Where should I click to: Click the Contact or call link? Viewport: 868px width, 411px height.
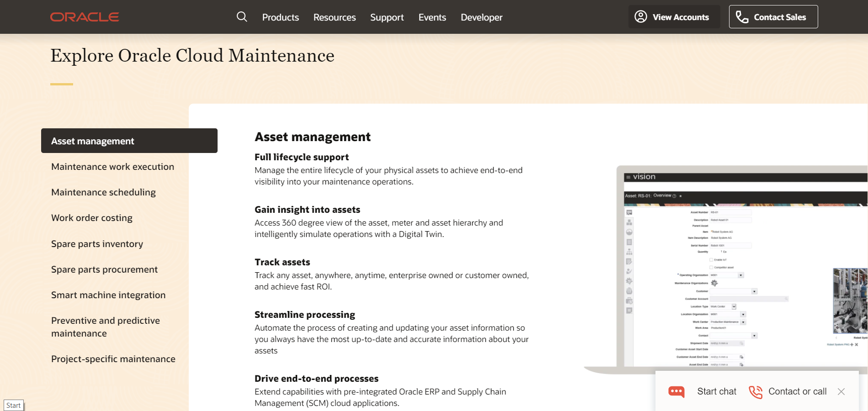point(798,391)
